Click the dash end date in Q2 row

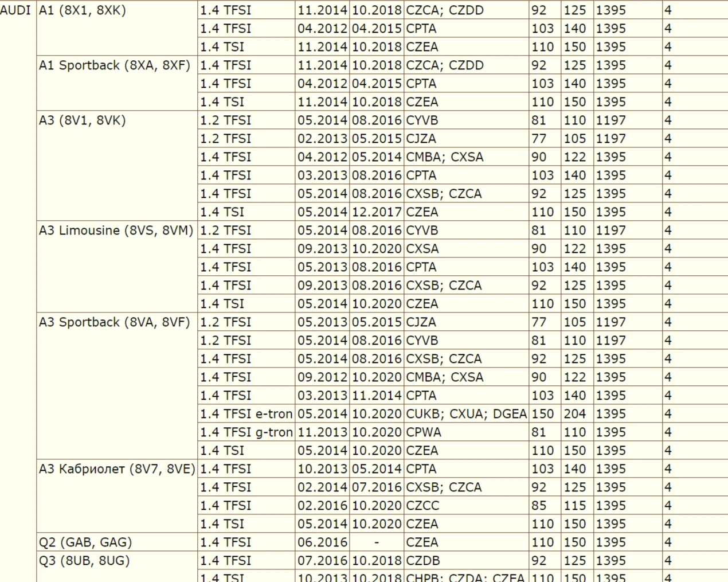click(x=377, y=542)
